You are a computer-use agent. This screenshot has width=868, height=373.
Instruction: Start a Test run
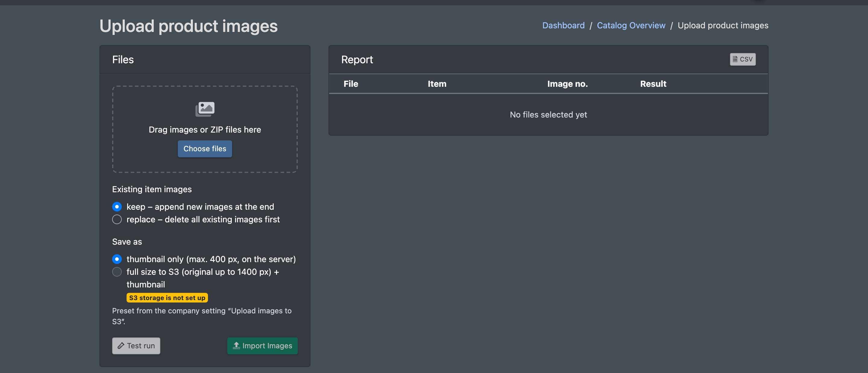click(136, 346)
